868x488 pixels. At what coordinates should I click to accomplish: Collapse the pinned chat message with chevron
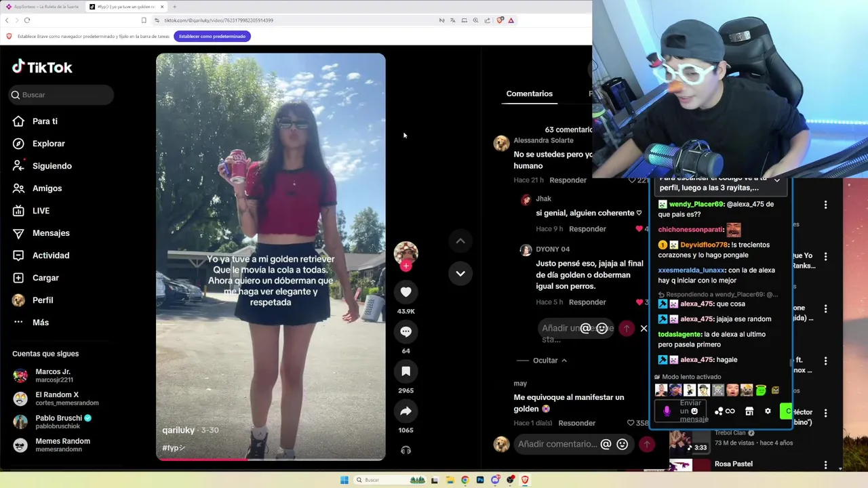click(777, 180)
